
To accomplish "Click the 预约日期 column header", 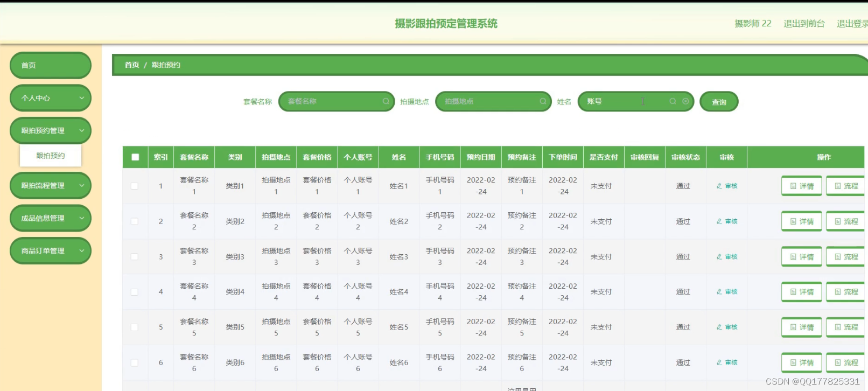I will (481, 157).
